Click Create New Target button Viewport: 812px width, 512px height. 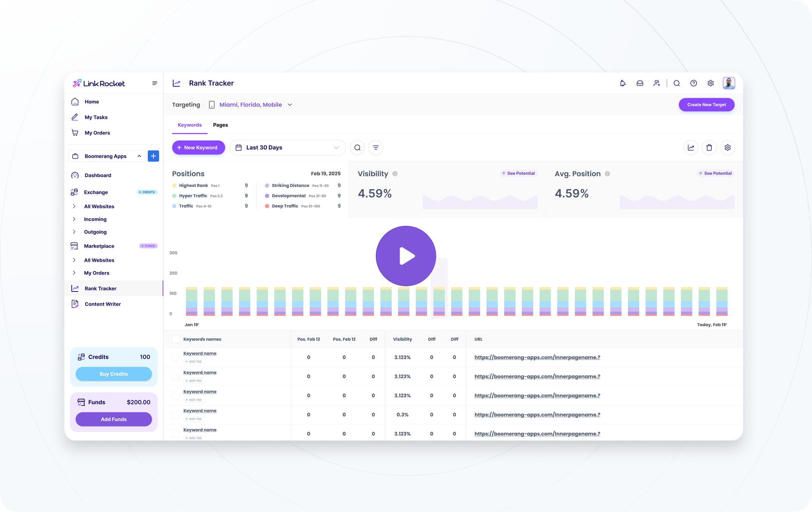point(706,105)
